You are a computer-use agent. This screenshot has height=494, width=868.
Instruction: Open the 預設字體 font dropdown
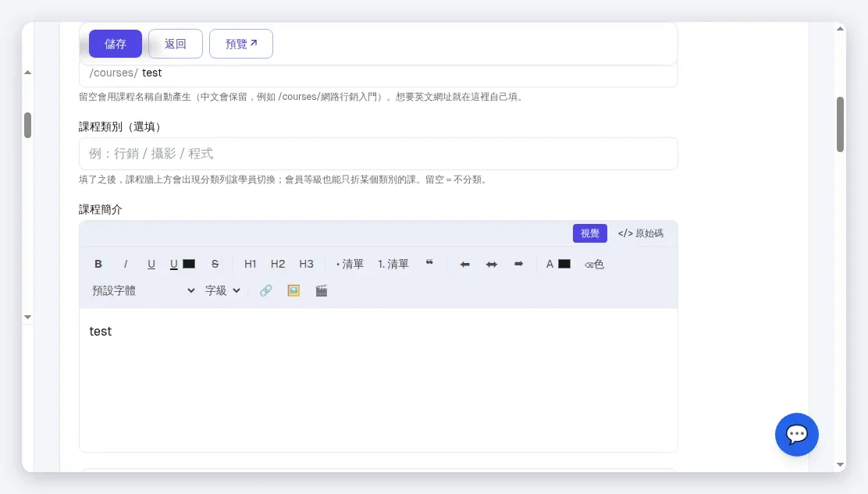pos(144,290)
